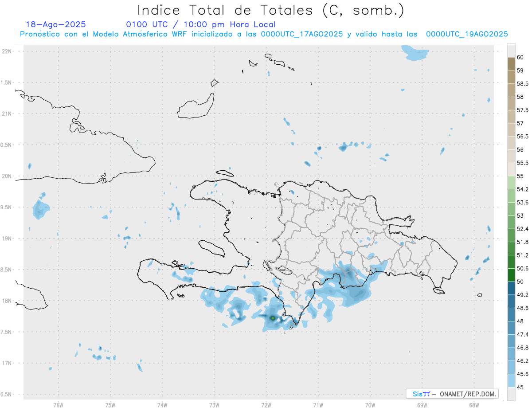Click the '52.4' color bar label

[x=523, y=229]
